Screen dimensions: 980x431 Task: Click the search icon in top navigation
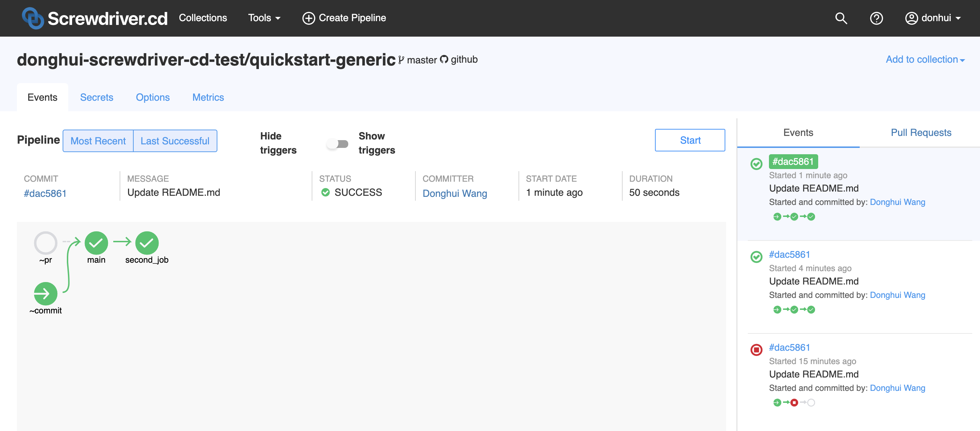point(841,18)
